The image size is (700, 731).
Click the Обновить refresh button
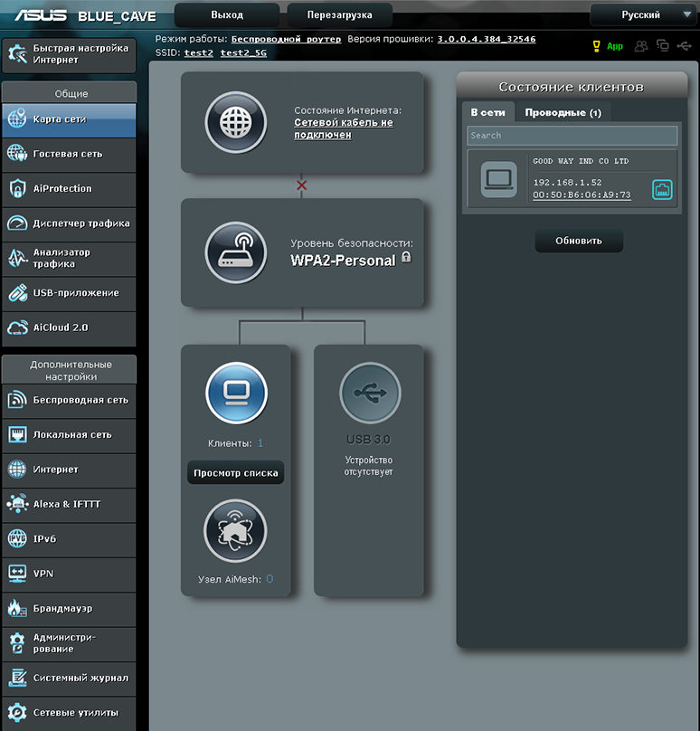click(579, 241)
